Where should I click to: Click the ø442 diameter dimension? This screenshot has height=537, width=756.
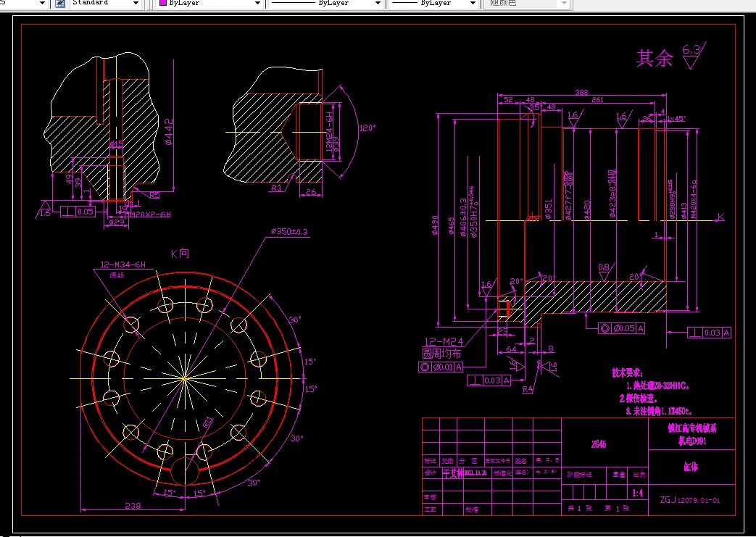[x=169, y=132]
